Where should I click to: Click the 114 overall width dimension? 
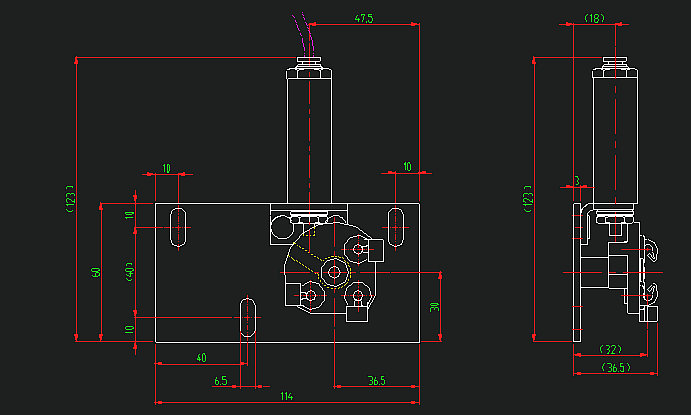[x=287, y=397]
